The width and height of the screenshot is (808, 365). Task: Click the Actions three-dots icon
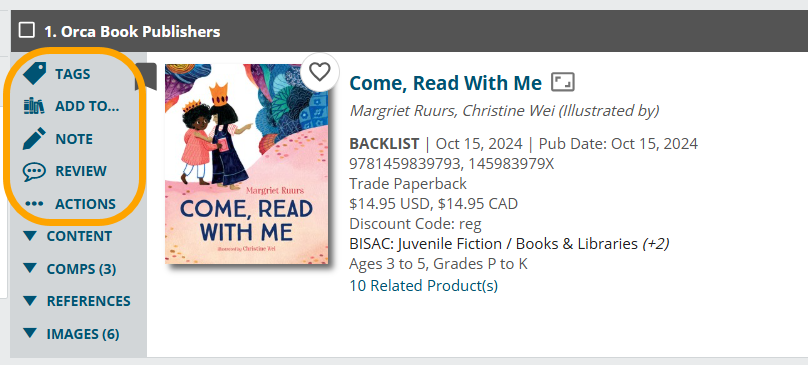pos(35,204)
